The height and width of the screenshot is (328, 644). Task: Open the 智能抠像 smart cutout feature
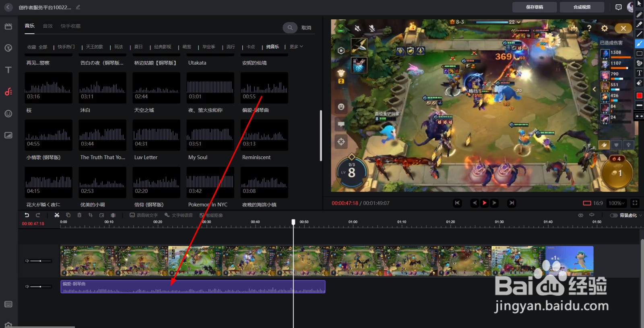tap(211, 215)
